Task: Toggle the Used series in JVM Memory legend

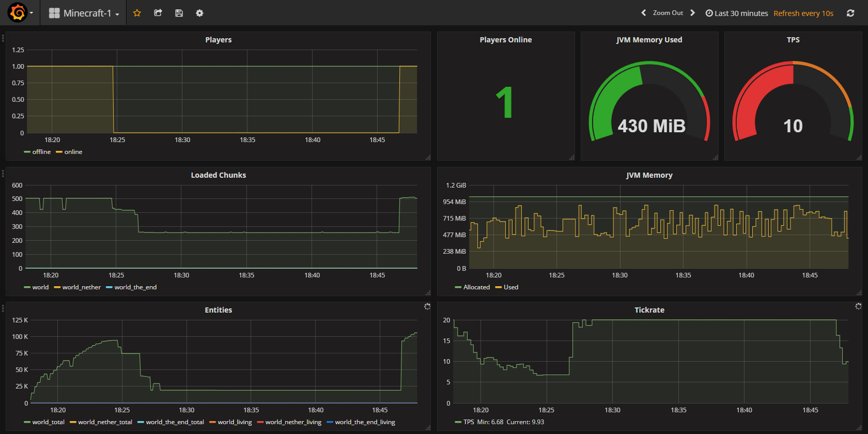Action: tap(510, 287)
